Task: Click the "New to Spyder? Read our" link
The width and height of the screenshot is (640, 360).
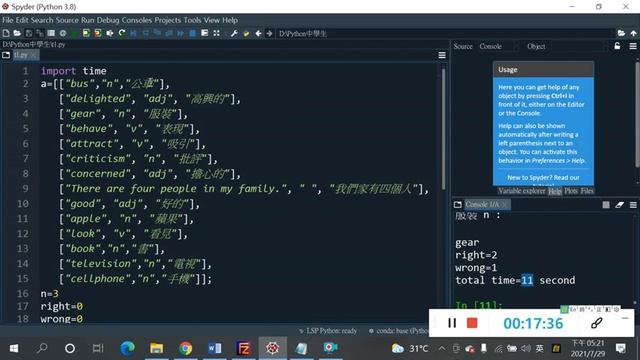Action: point(543,178)
